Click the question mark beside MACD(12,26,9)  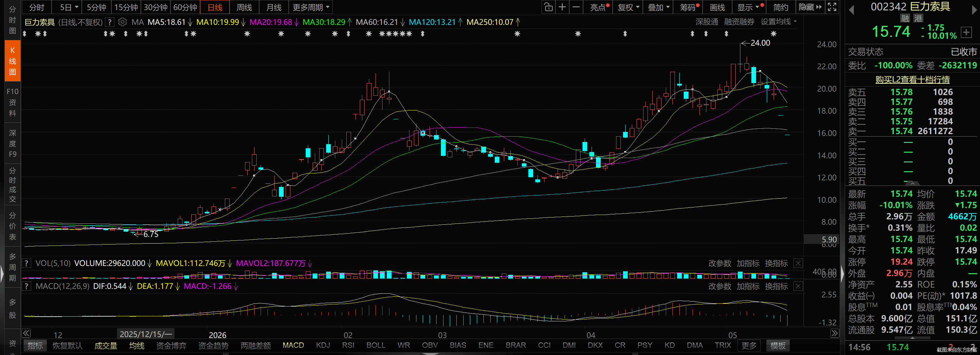click(26, 286)
